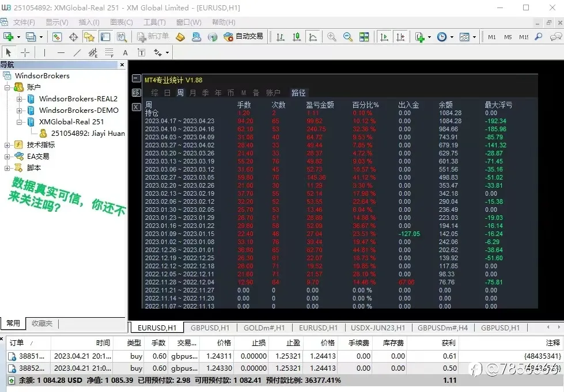
Task: Minimize the MT4专业统计 panel
Action: (137, 78)
